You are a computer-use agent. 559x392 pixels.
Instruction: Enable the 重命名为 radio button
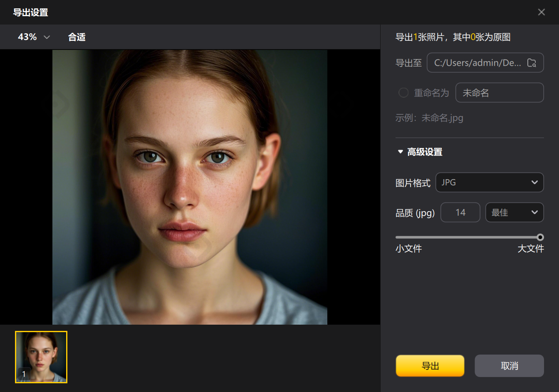click(x=403, y=93)
